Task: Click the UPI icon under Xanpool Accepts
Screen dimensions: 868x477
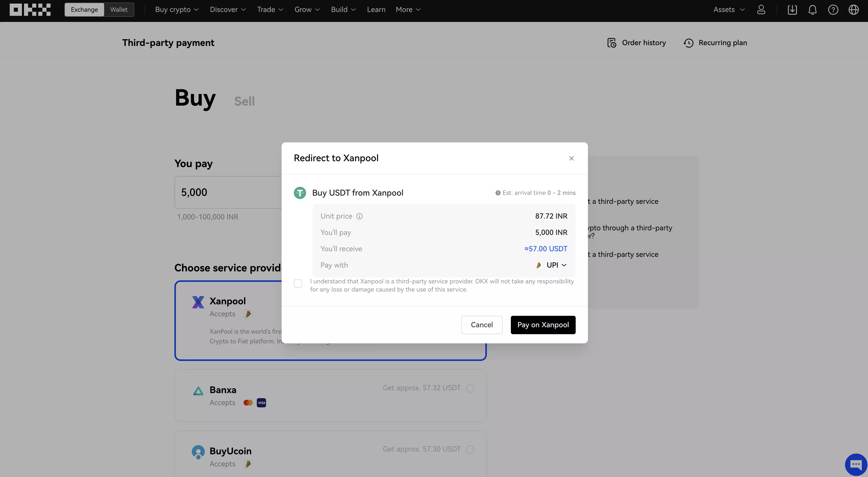Action: tap(248, 314)
